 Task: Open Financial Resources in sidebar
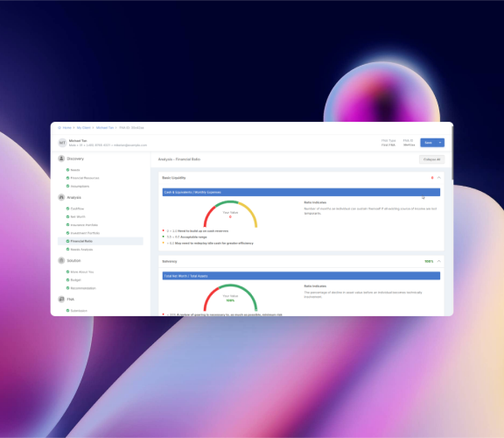(85, 178)
